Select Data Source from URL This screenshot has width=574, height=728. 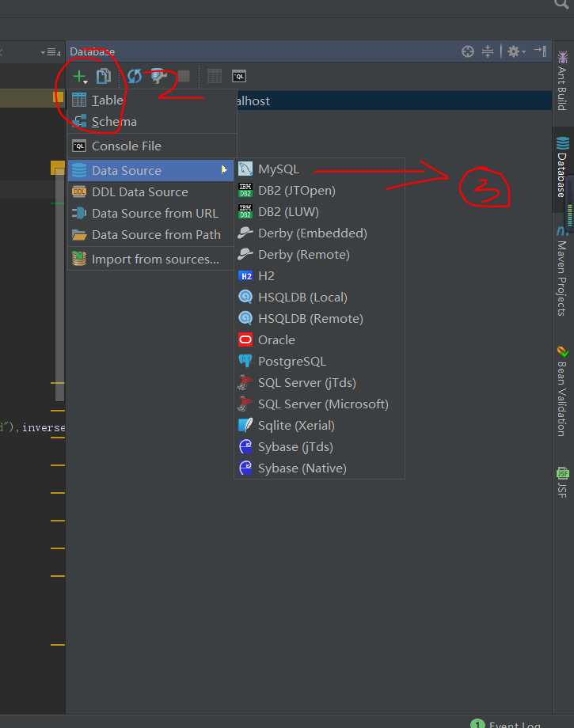pyautogui.click(x=150, y=213)
